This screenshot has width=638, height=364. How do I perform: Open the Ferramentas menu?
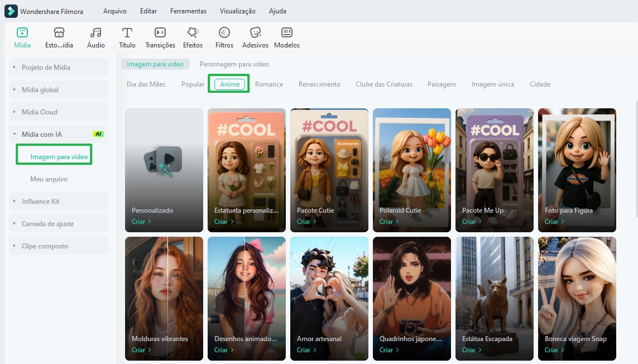[189, 11]
